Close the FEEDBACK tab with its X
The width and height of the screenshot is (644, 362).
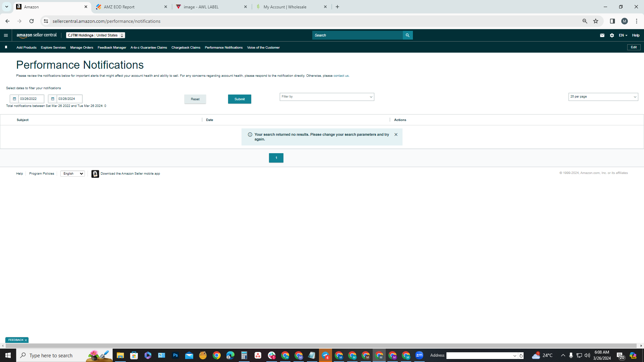[x=26, y=340]
